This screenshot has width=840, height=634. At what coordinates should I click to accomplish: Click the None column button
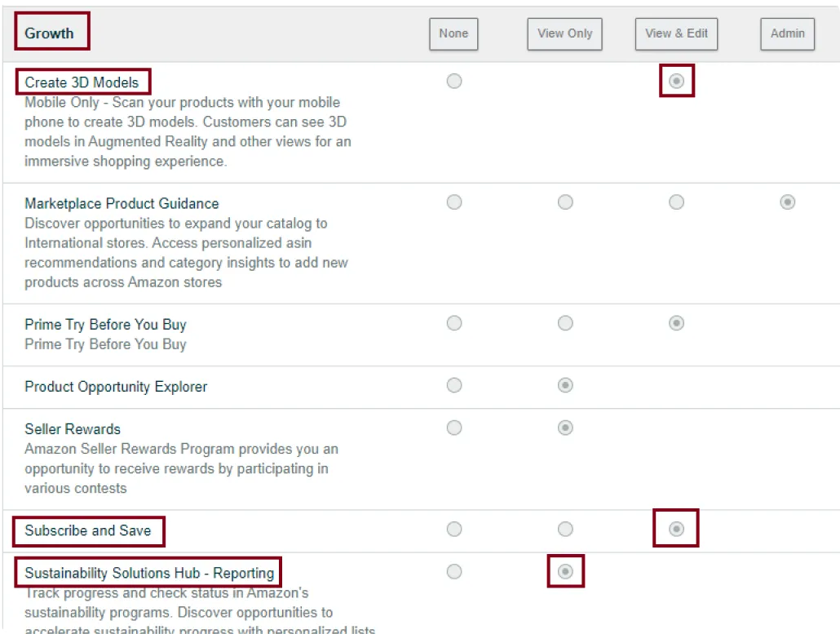pyautogui.click(x=453, y=33)
